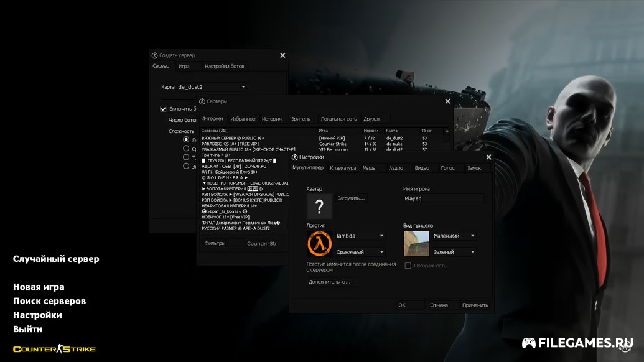Confirm settings with the OK button
The width and height of the screenshot is (644, 362).
point(409,305)
